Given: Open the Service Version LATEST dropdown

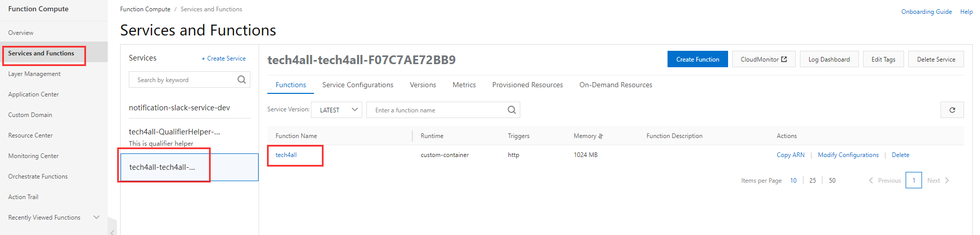Looking at the screenshot, I should [337, 110].
